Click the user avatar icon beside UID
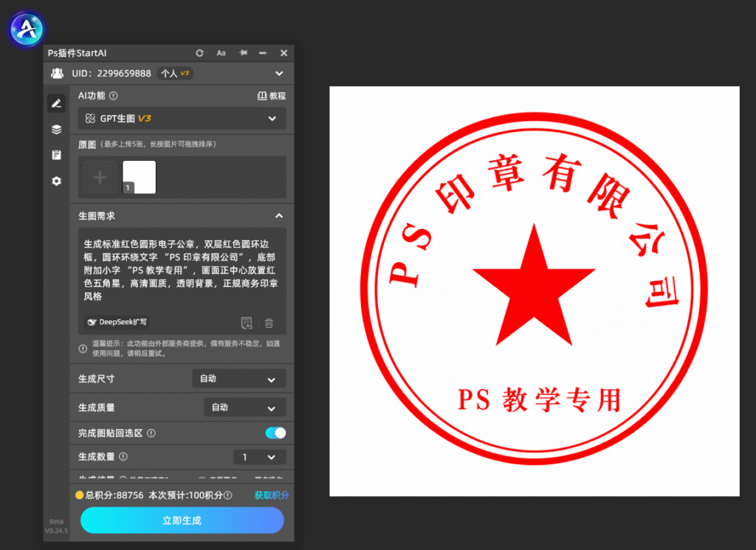Screen dimensions: 756x550 coord(57,73)
